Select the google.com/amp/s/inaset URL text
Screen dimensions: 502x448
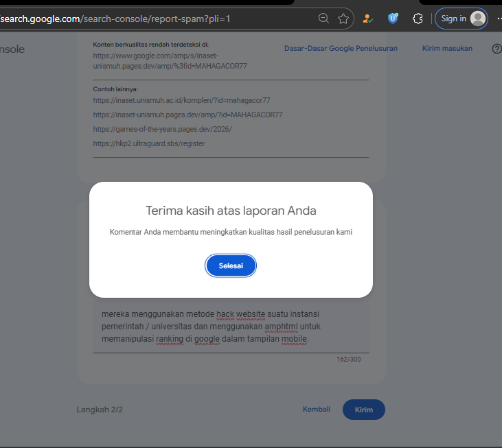click(170, 61)
